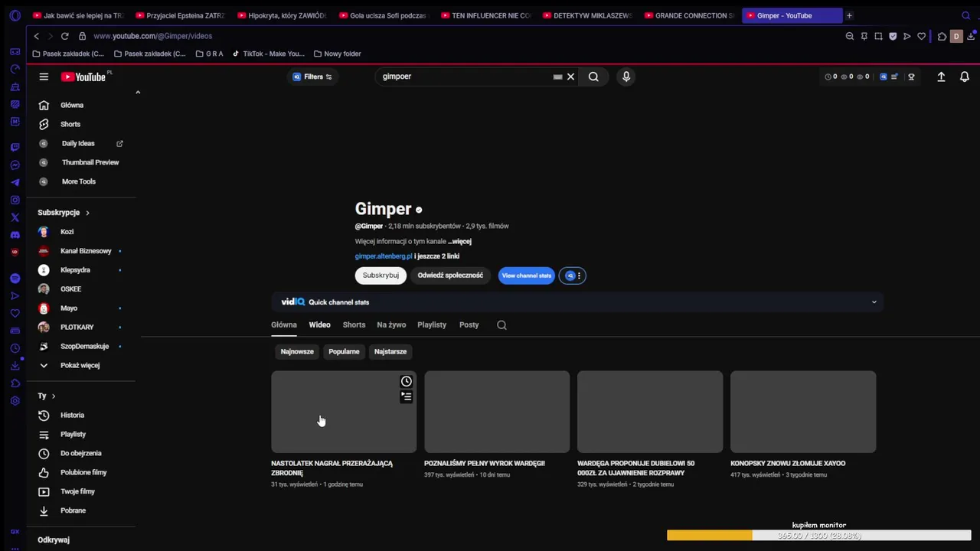Screen dimensions: 980x551
Task: Open KONOPSKY ZNOWU ZŁOMUJE XAYOO thumbnail
Action: [803, 412]
